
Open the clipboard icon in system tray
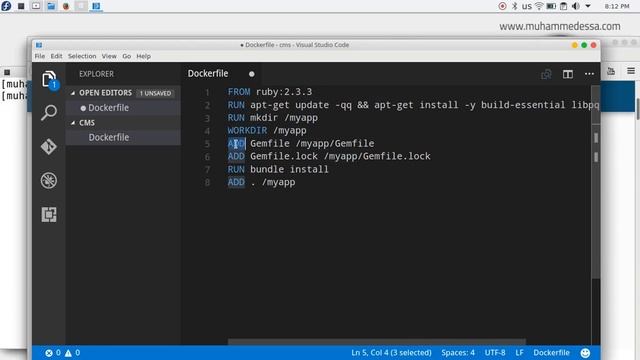click(563, 6)
